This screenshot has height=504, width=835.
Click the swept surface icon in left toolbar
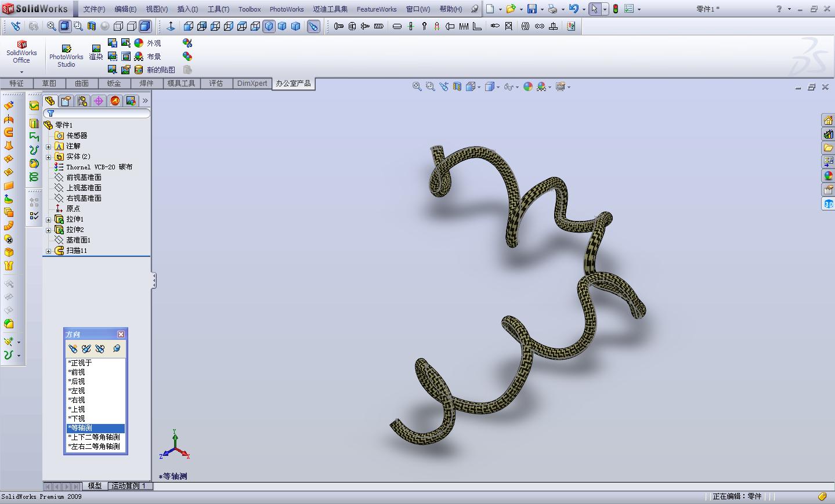click(x=9, y=132)
